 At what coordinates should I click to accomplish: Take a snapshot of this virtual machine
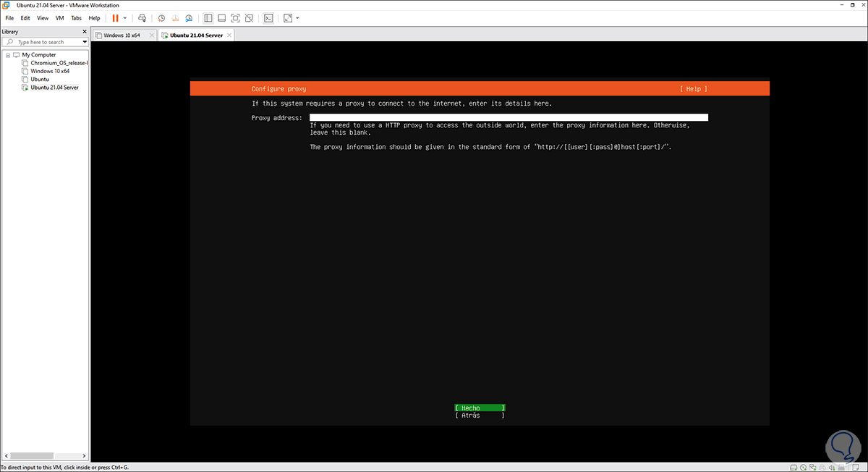tap(161, 17)
